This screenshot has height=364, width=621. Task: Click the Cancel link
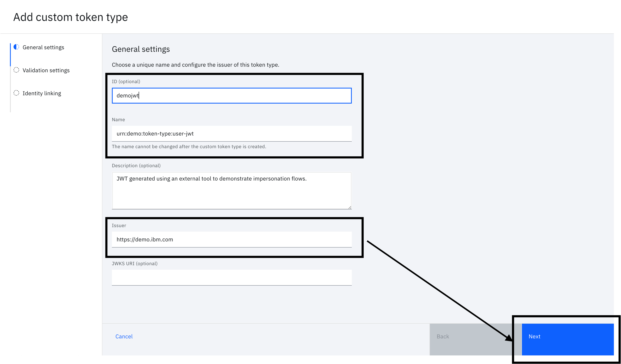[x=124, y=337]
